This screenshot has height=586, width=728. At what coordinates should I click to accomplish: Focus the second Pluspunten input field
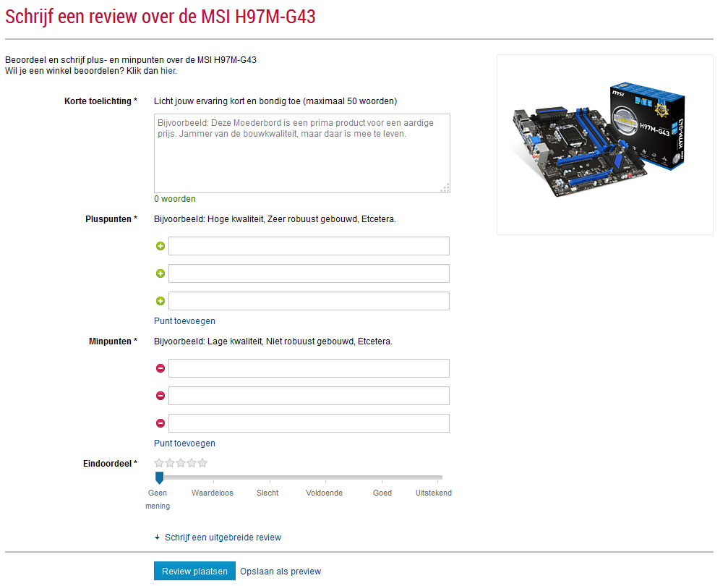(309, 273)
